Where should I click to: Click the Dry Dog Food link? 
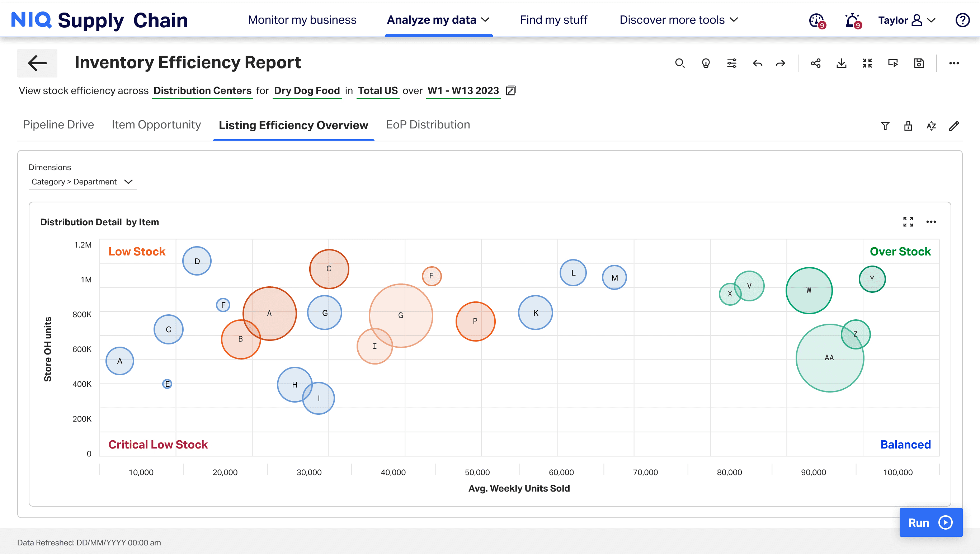click(x=307, y=90)
